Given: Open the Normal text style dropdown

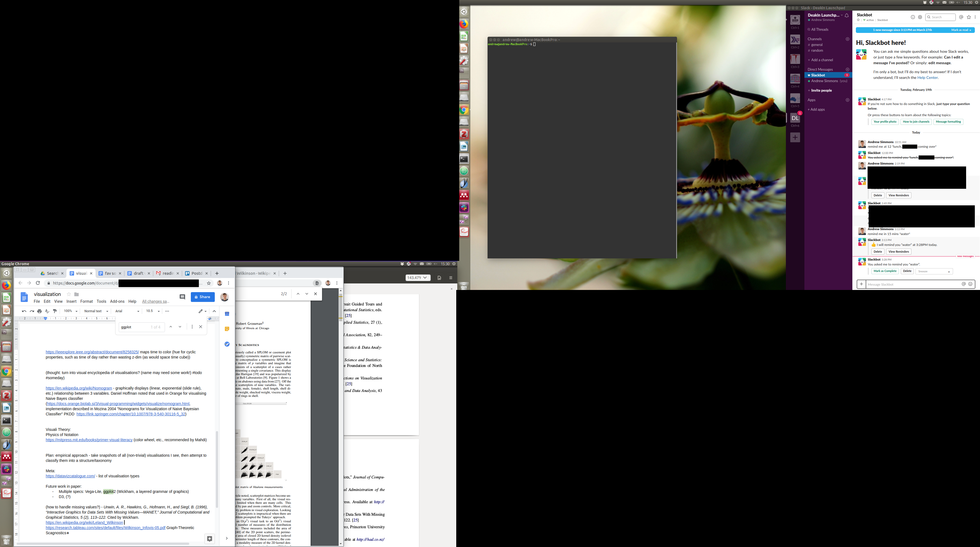Looking at the screenshot, I should coord(96,311).
